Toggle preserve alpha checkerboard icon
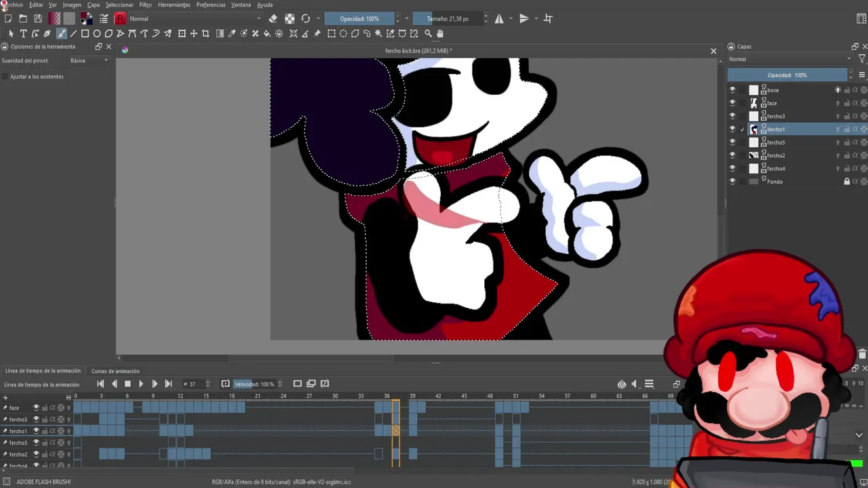Image resolution: width=868 pixels, height=488 pixels. 290,18
